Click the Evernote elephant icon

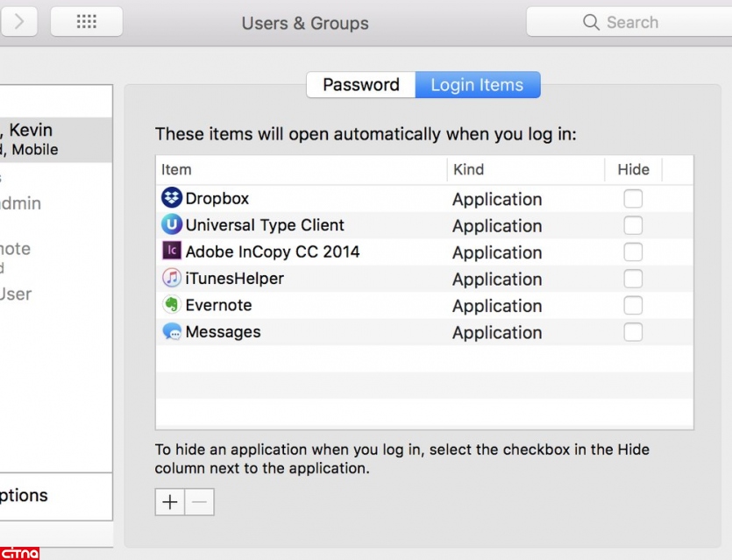pos(172,305)
